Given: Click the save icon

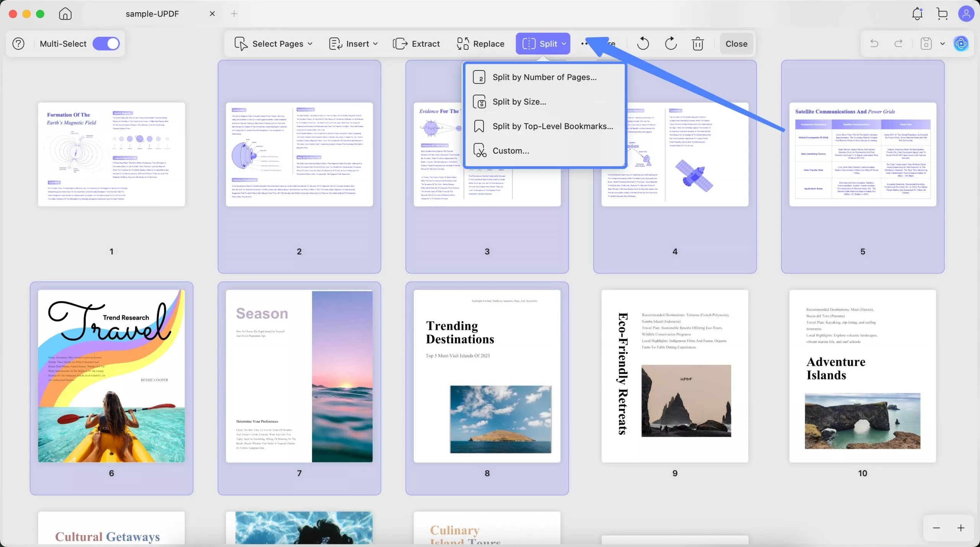Looking at the screenshot, I should pyautogui.click(x=926, y=44).
